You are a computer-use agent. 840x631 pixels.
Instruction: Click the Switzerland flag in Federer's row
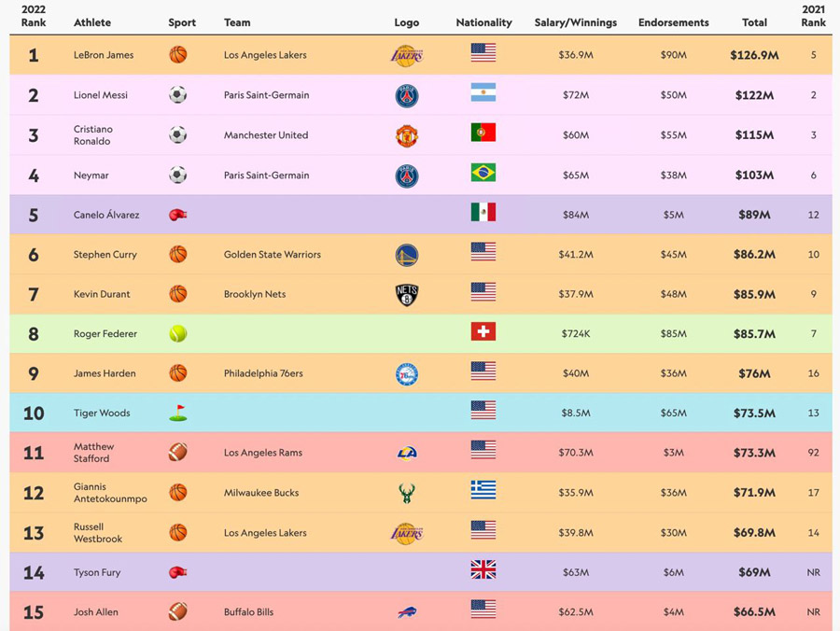click(x=483, y=332)
